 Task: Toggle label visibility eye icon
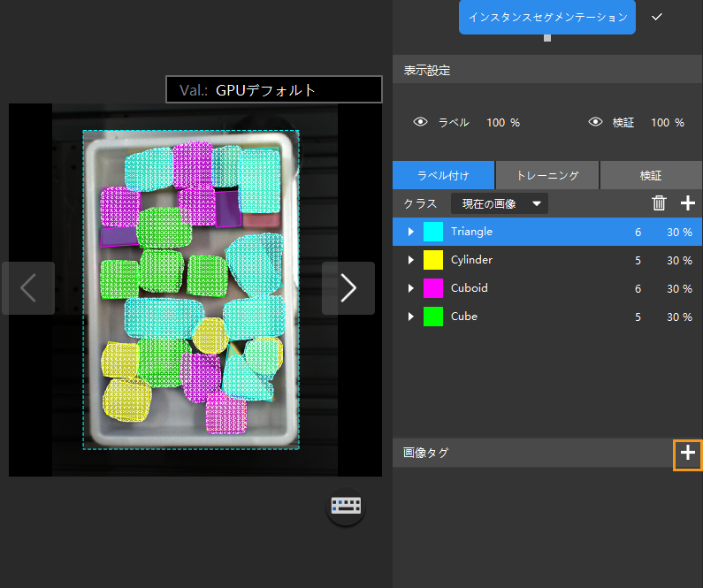(x=421, y=122)
